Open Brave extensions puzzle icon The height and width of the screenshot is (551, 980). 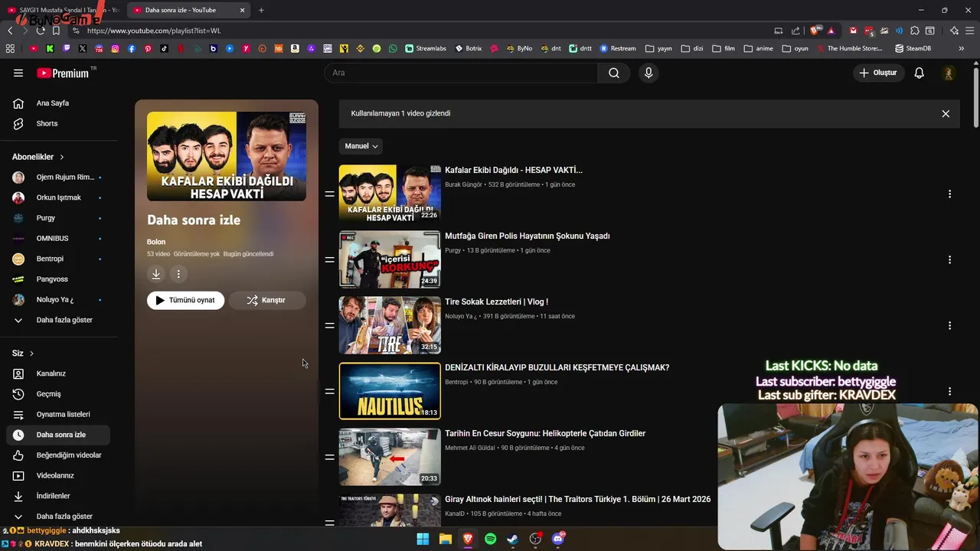coord(914,31)
